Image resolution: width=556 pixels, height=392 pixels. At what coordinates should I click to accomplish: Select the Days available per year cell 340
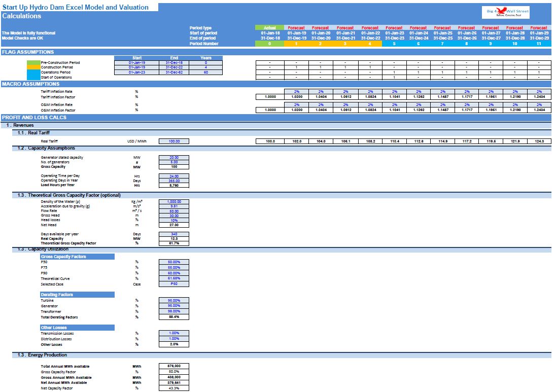click(x=173, y=234)
